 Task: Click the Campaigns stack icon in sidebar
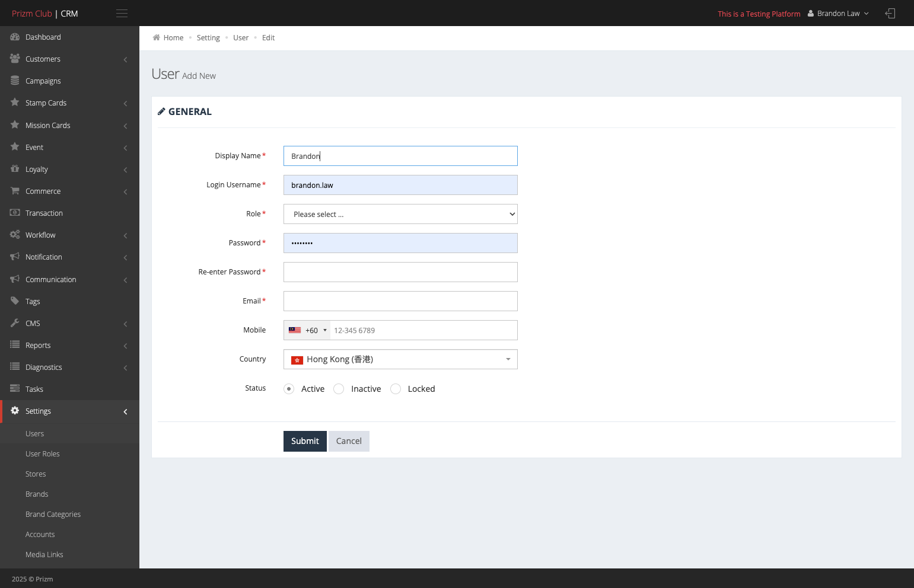(x=15, y=81)
